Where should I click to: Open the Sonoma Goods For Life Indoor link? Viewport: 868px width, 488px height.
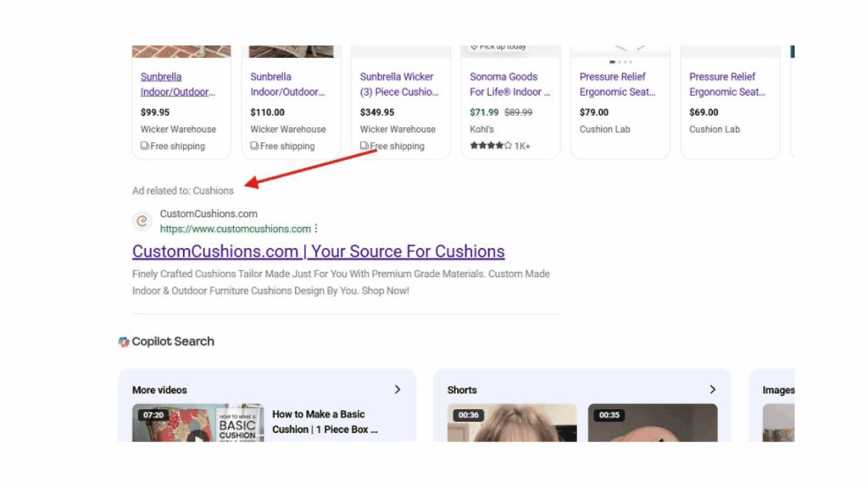[x=509, y=84]
